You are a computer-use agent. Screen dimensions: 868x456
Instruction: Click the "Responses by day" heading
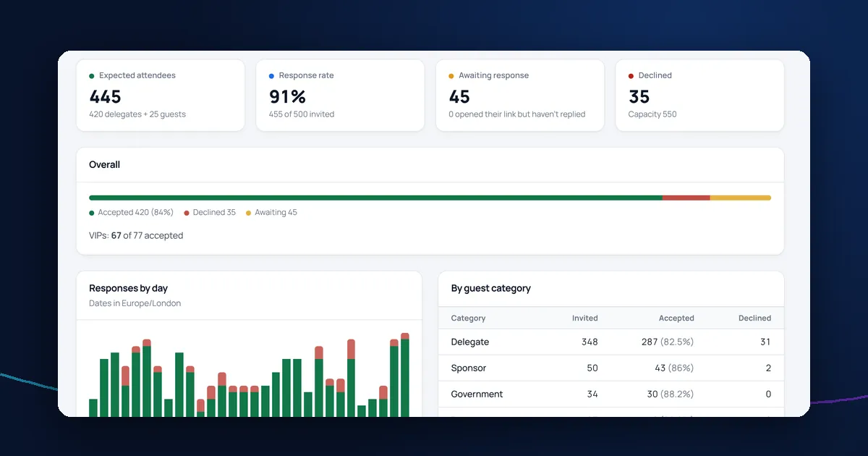[129, 288]
